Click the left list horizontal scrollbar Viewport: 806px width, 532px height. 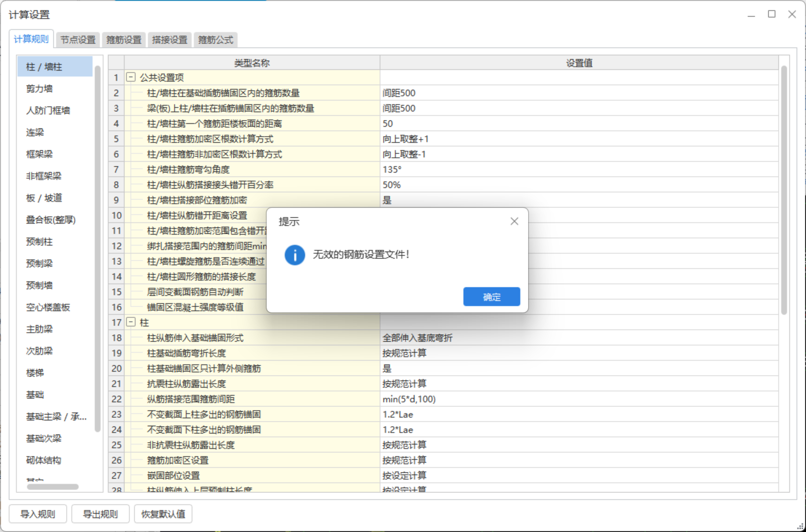click(52, 487)
